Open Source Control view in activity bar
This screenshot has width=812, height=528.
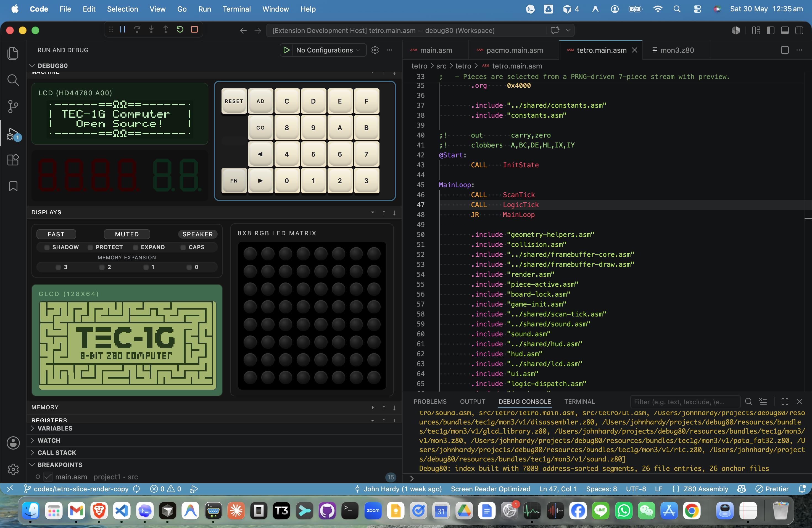pos(13,106)
